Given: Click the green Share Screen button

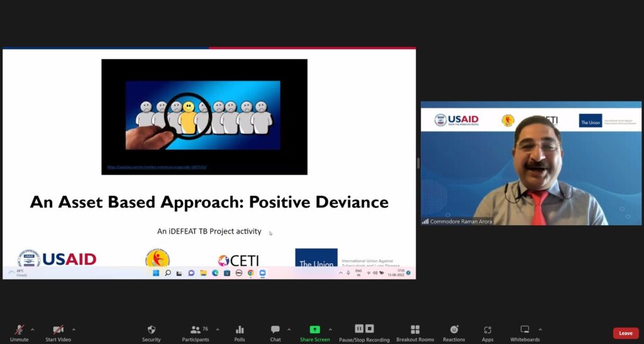Looking at the screenshot, I should click(314, 330).
